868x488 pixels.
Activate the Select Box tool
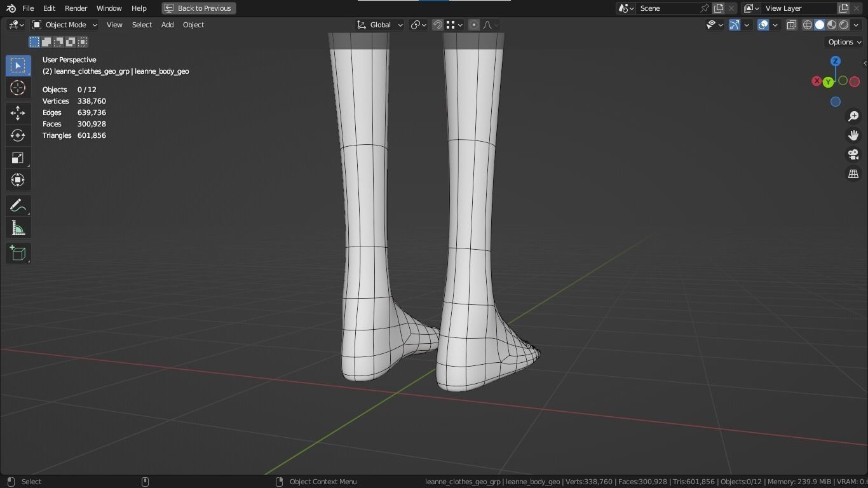point(18,65)
